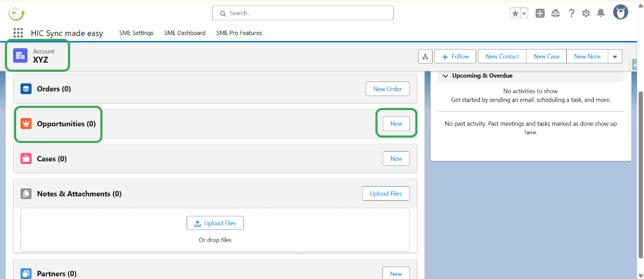The width and height of the screenshot is (644, 279).
Task: Click New in the Cases list
Action: pyautogui.click(x=396, y=159)
